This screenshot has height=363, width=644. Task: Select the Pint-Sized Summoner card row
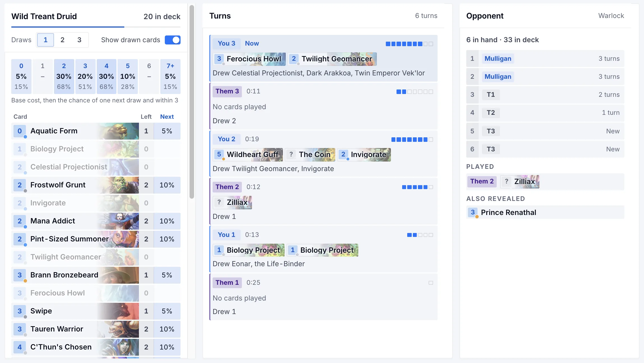(x=96, y=239)
